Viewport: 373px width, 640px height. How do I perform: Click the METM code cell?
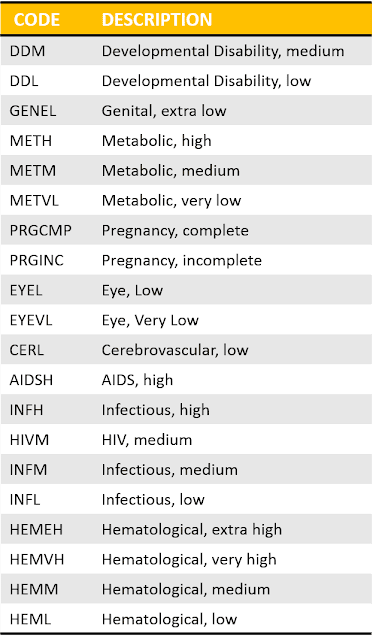point(33,171)
